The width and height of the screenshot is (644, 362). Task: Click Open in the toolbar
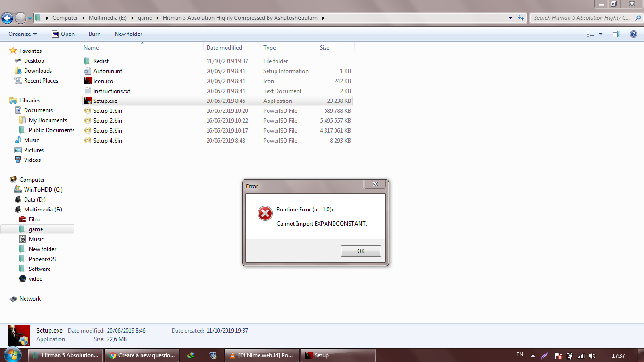[63, 34]
